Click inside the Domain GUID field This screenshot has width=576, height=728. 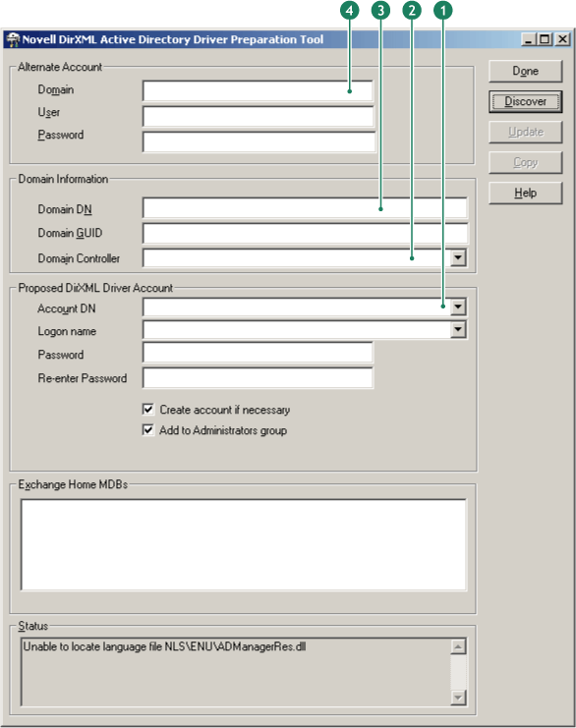[305, 233]
